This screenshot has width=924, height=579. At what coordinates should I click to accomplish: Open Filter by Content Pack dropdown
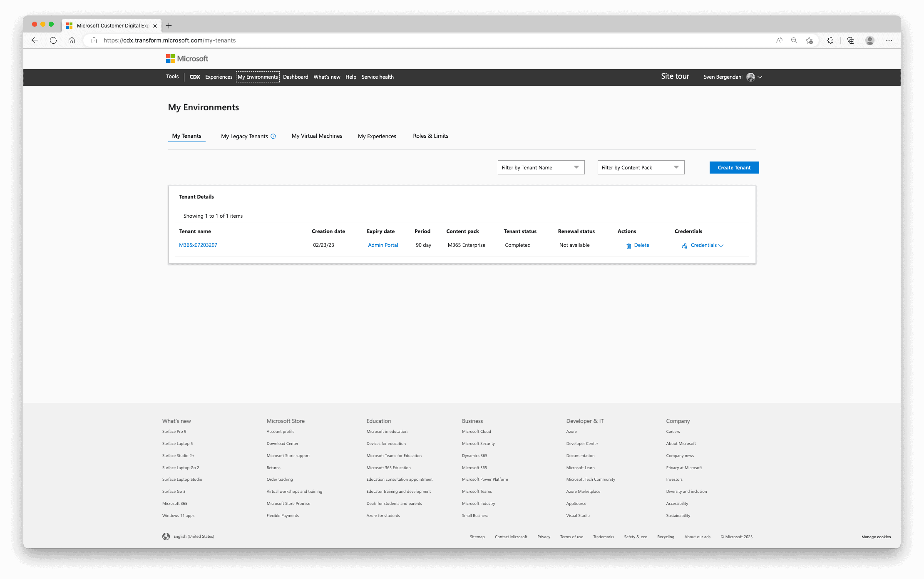[x=641, y=167]
